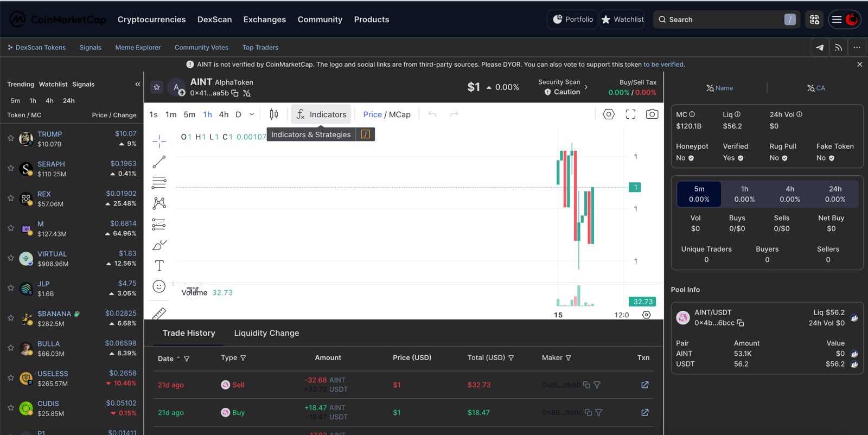Filter by the sell row maker address

(597, 385)
